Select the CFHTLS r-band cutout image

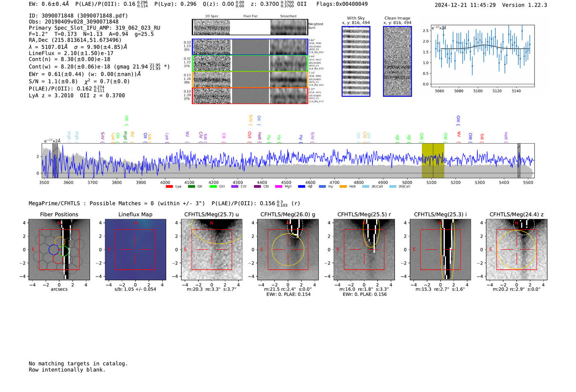[364, 249]
